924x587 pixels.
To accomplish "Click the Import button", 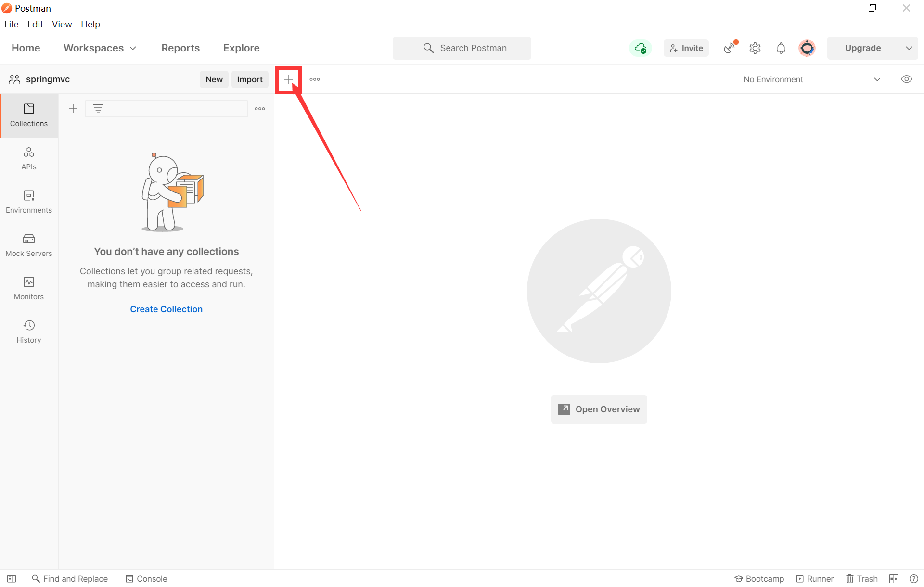I will pos(250,79).
